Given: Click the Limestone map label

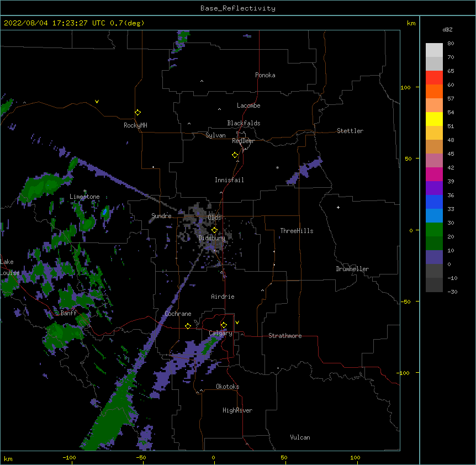Looking at the screenshot, I should coord(84,197).
